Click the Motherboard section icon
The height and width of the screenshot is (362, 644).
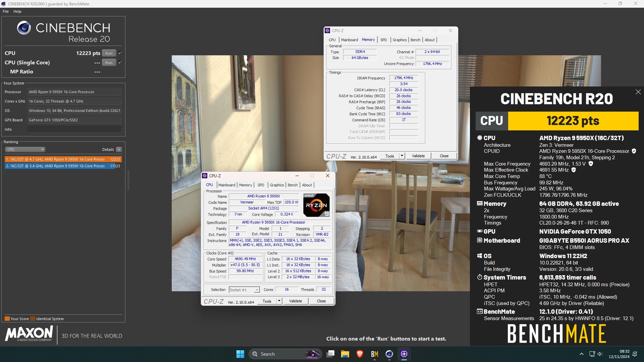coord(480,240)
